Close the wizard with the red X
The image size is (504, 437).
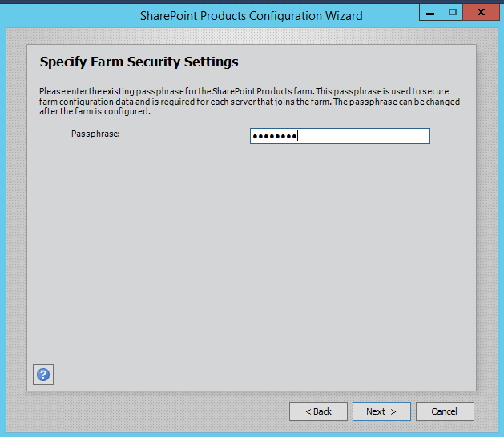point(482,13)
